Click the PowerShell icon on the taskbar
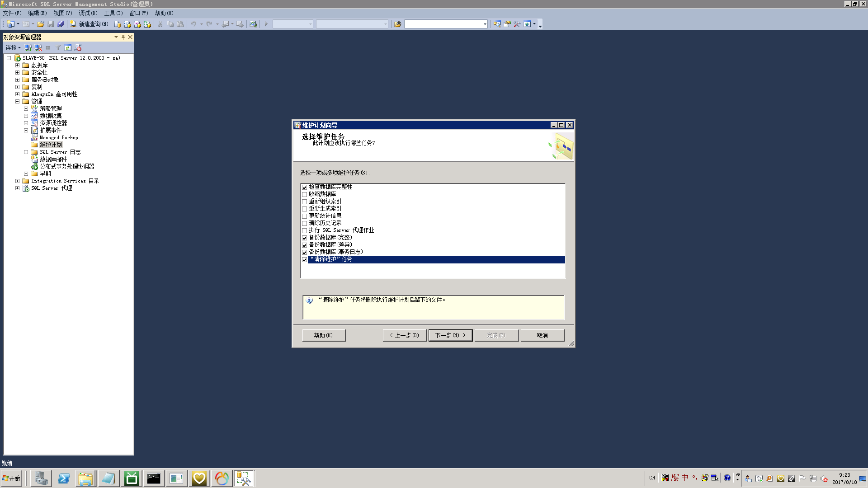The height and width of the screenshot is (488, 868). point(63,478)
